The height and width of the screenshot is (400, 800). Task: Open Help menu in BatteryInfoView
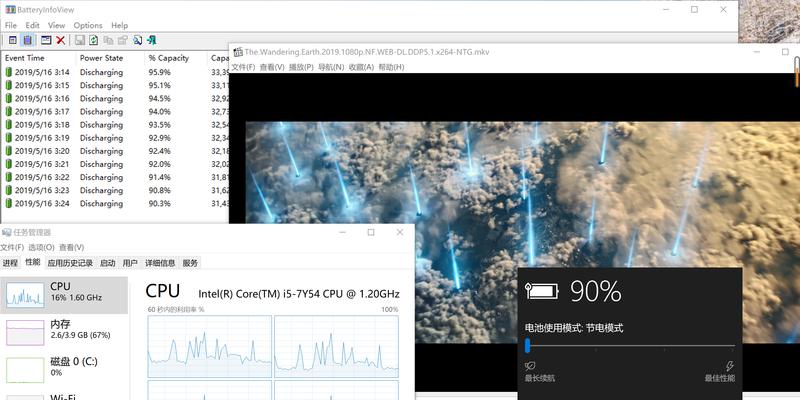tap(119, 25)
